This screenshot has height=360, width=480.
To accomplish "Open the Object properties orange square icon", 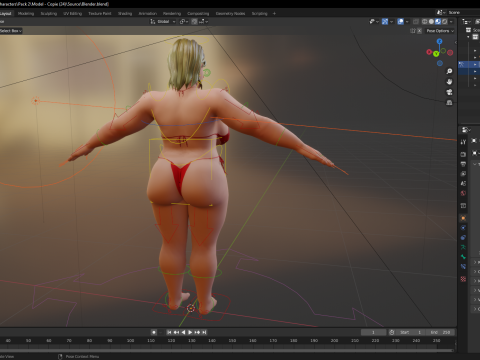I will (x=463, y=218).
